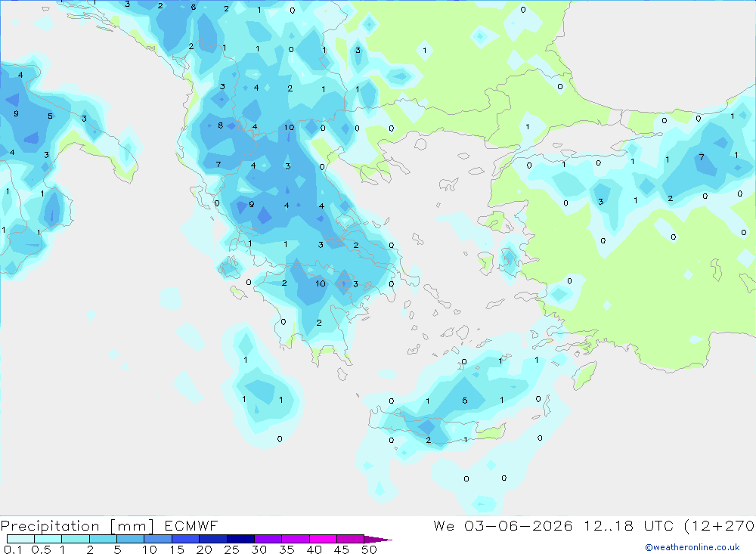Screen dimensions: 756x554
Task: Click the '40' legend scale label
Action: tap(314, 549)
